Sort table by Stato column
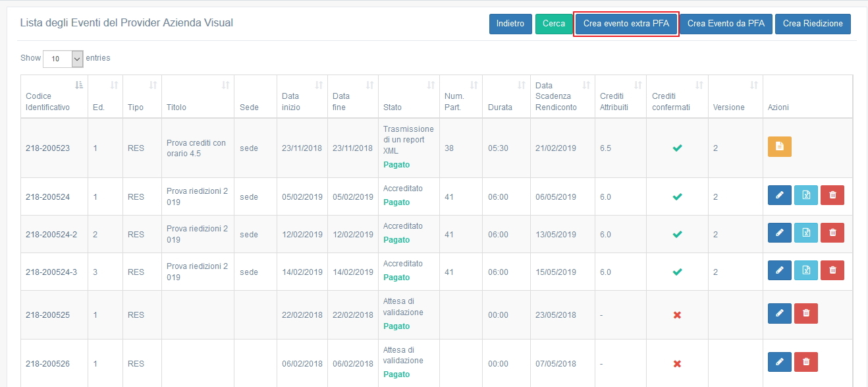 pos(408,96)
